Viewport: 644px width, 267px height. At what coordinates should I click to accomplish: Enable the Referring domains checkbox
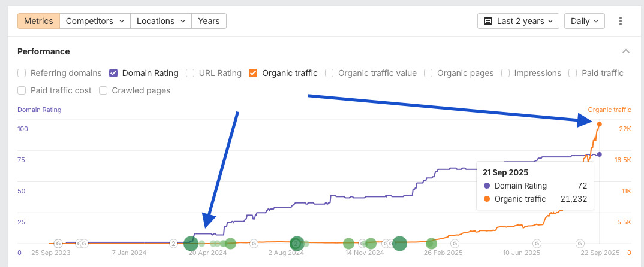coord(22,73)
